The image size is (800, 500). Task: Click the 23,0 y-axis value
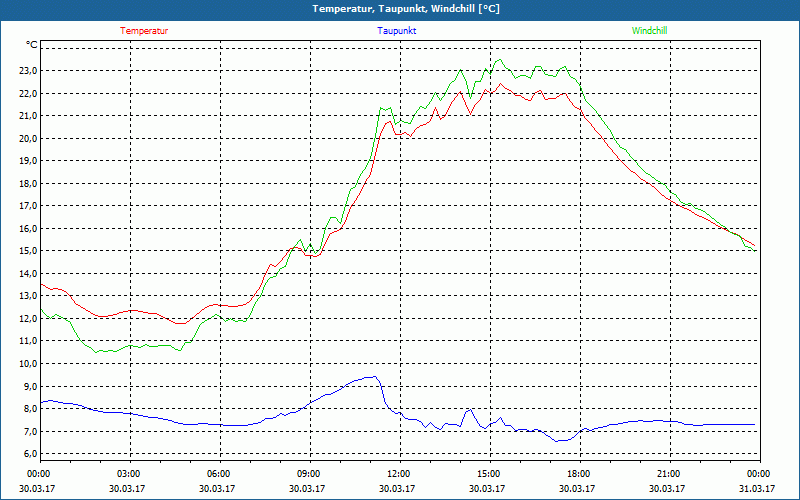point(28,71)
